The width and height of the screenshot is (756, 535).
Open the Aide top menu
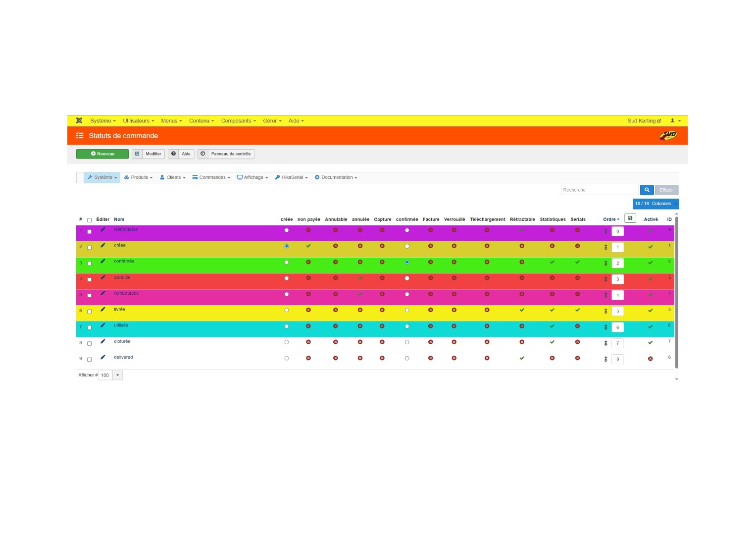(296, 121)
